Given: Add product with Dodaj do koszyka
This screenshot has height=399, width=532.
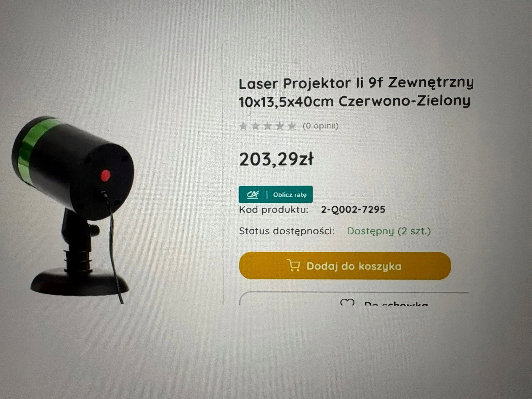Looking at the screenshot, I should [345, 266].
